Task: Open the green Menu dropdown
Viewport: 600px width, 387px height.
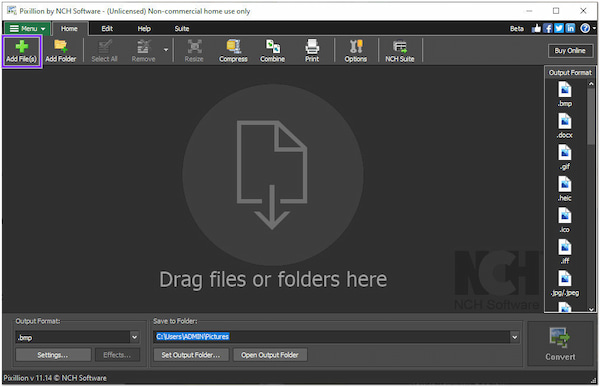Action: click(x=26, y=29)
